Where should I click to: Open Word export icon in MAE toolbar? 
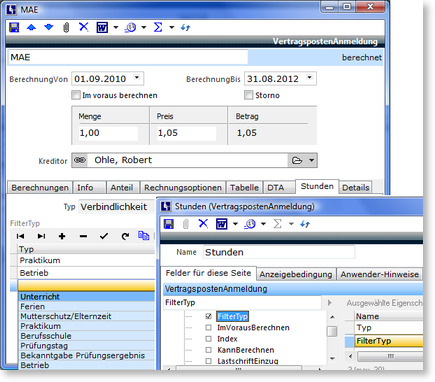102,27
